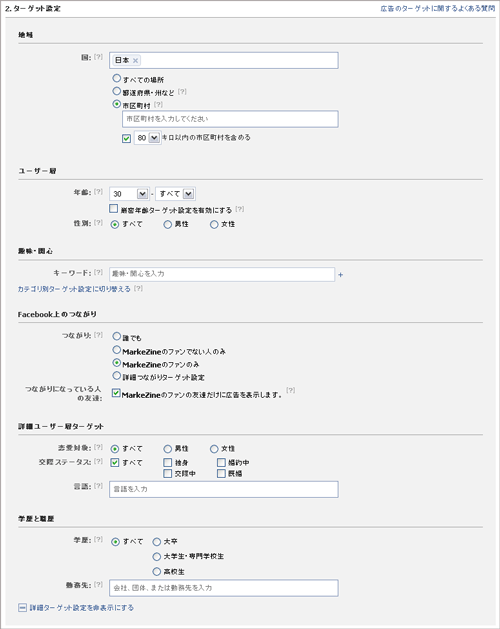Select 女性 radio button under 性別
This screenshot has width=500, height=629.
coord(214,225)
